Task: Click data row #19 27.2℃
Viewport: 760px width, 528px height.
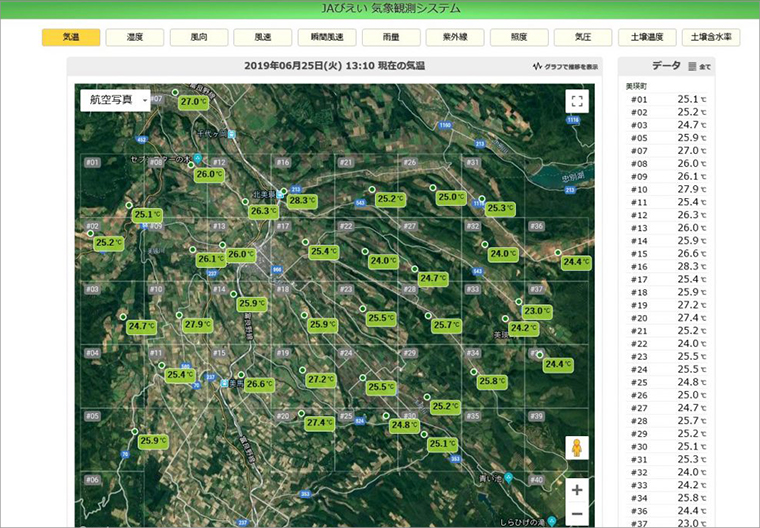Action: (667, 305)
